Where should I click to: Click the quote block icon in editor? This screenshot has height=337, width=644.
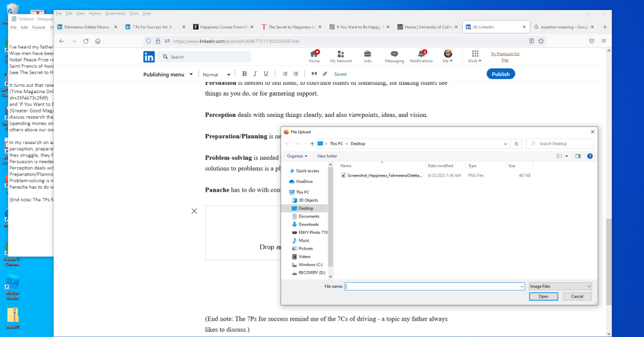[x=314, y=74]
